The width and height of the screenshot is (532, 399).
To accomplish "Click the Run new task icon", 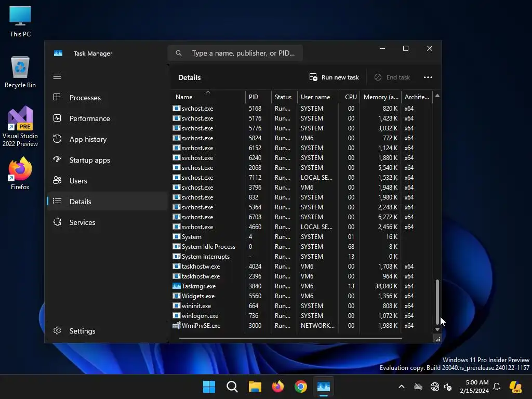I will coord(313,77).
